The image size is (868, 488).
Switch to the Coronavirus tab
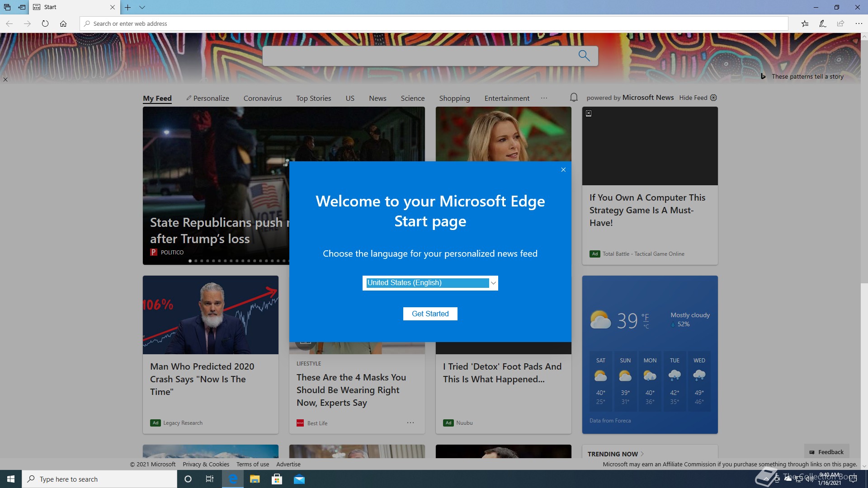tap(262, 98)
